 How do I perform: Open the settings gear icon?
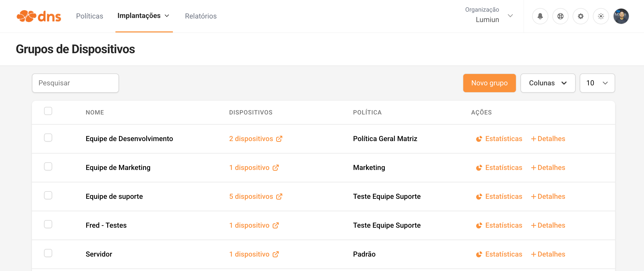point(580,16)
